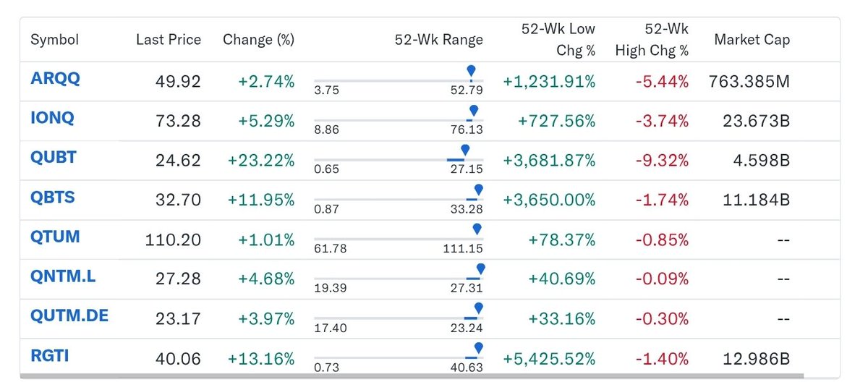The image size is (868, 390).
Task: Sort by Last Price column header
Action: tap(169, 40)
